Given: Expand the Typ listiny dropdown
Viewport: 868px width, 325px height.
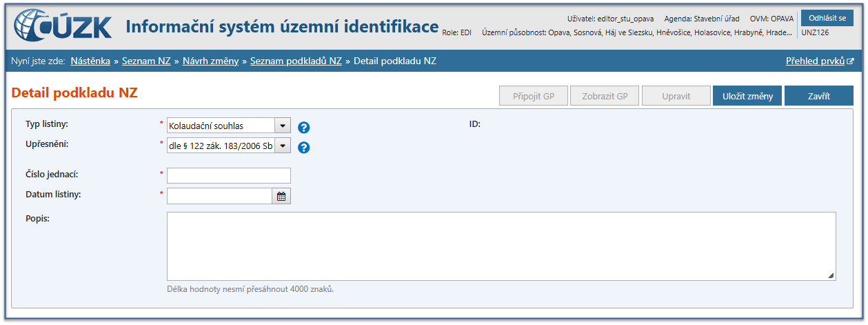Looking at the screenshot, I should coord(283,126).
